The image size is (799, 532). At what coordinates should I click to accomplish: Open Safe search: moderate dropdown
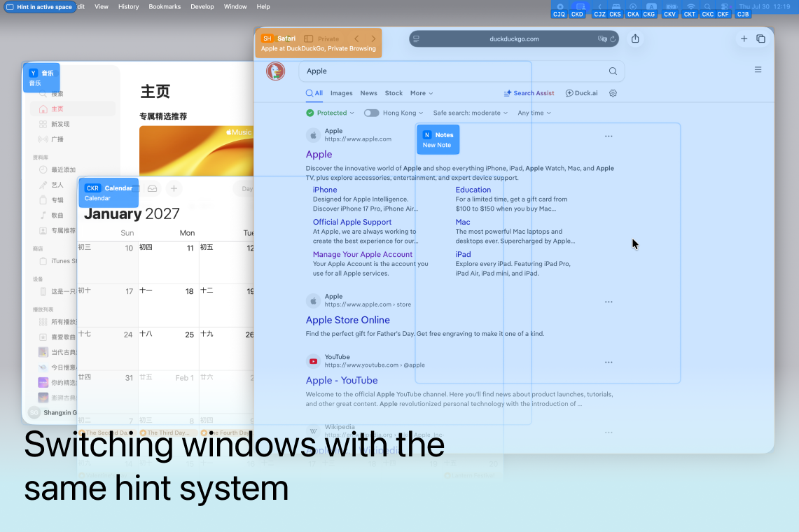[471, 113]
